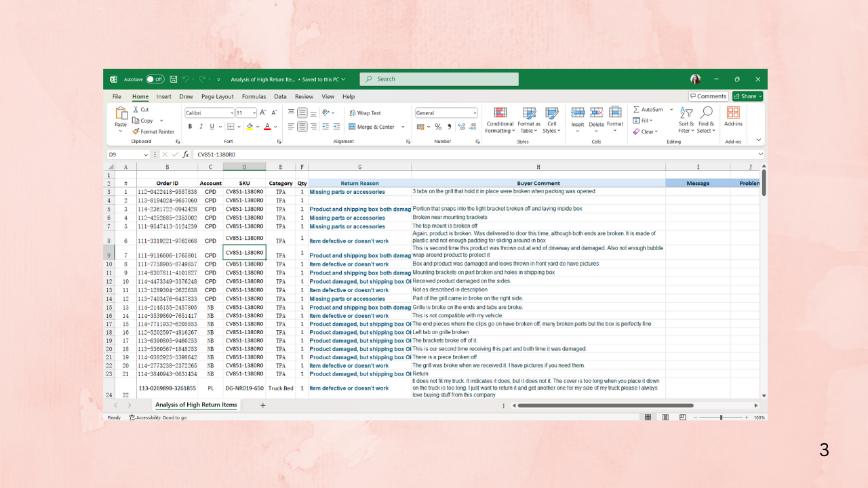Switch to the Page Layout tab
Viewport: 868px width, 488px height.
[217, 97]
